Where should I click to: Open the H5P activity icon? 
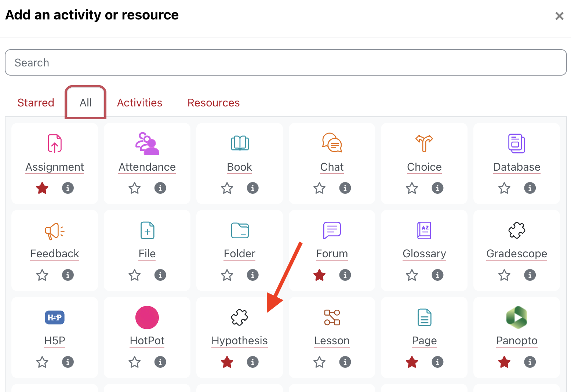54,317
